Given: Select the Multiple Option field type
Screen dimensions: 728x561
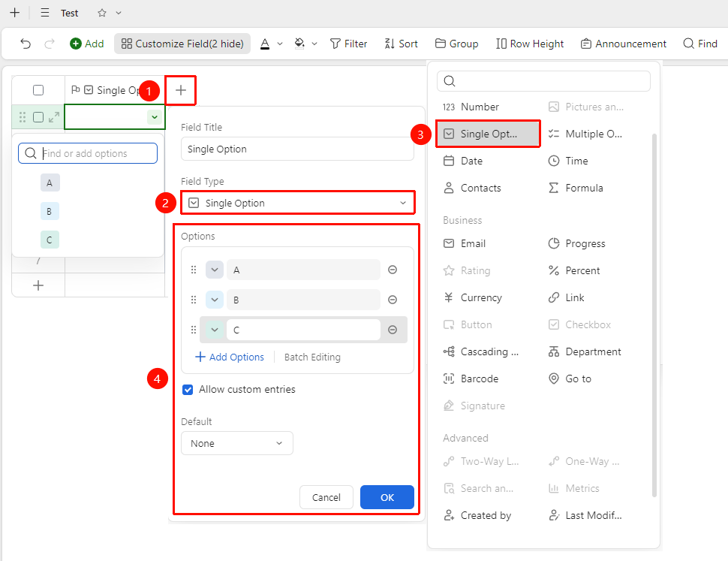Looking at the screenshot, I should click(x=585, y=134).
